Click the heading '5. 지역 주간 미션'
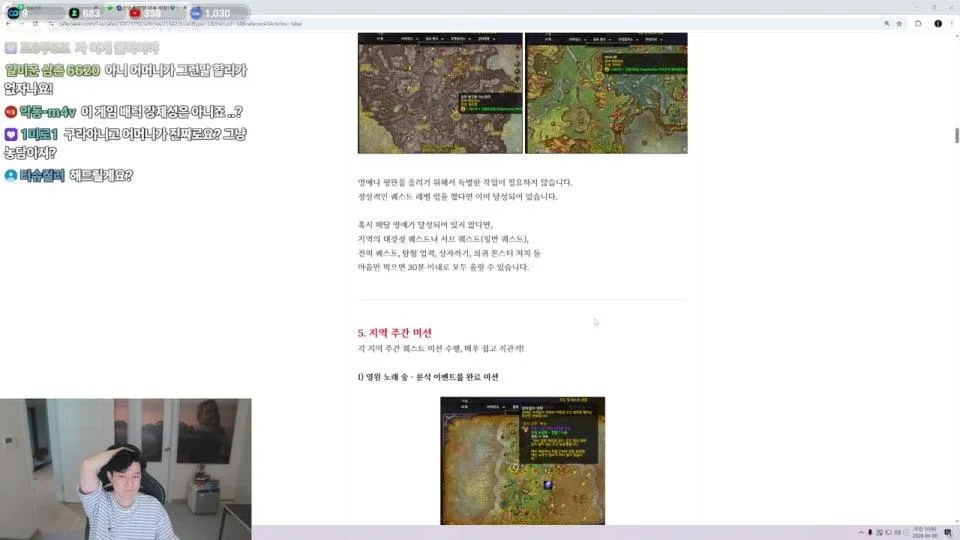 tap(395, 332)
